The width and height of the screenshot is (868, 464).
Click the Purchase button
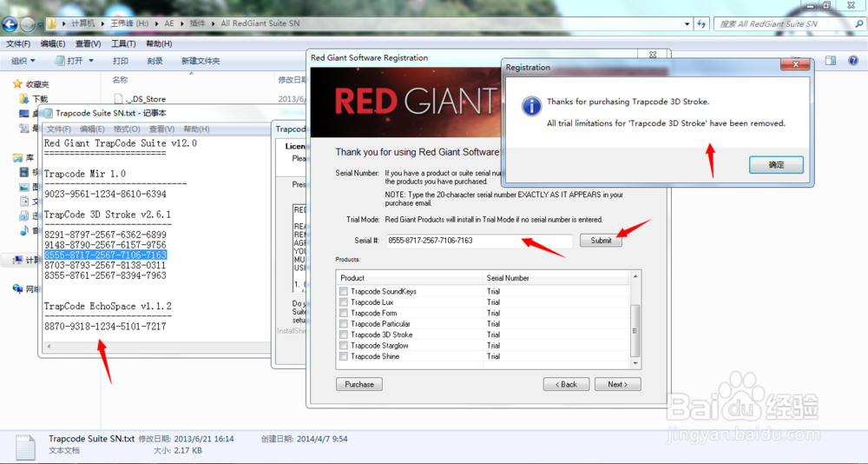pos(359,384)
